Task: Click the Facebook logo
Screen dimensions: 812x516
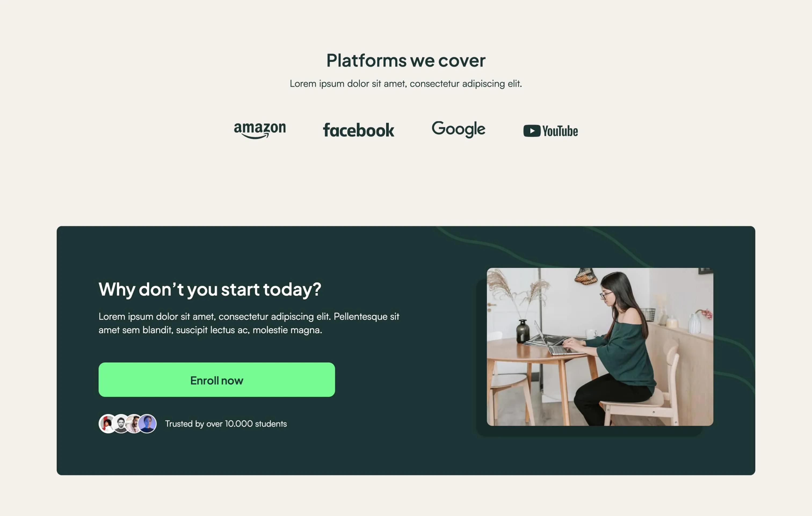Action: [358, 130]
